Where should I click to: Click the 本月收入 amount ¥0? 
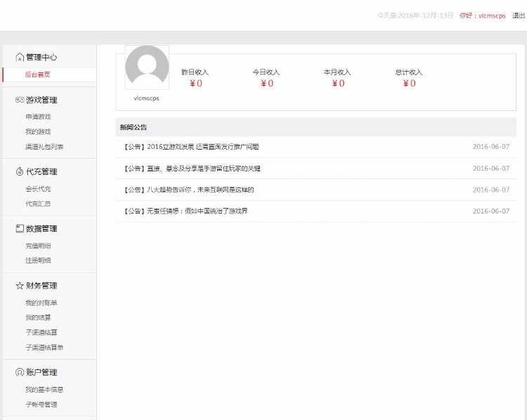click(339, 84)
